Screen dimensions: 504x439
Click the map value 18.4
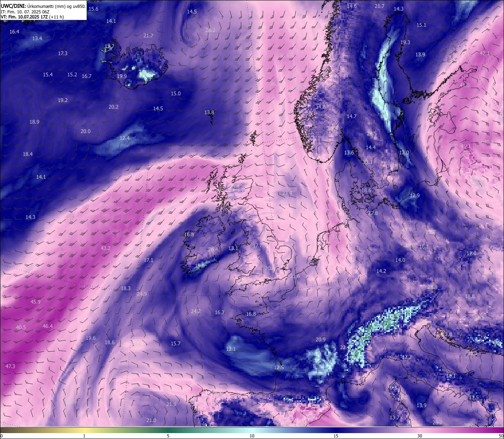pyautogui.click(x=28, y=154)
